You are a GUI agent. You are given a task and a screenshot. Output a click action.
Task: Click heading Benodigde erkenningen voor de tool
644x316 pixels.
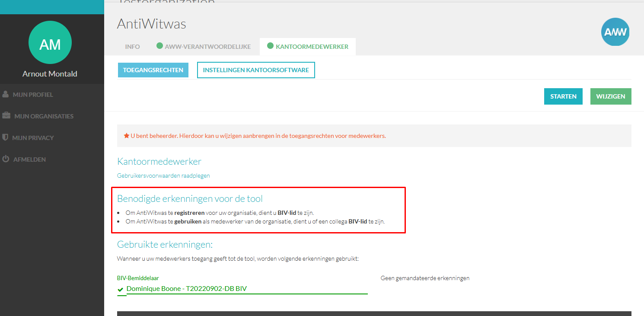pos(190,199)
